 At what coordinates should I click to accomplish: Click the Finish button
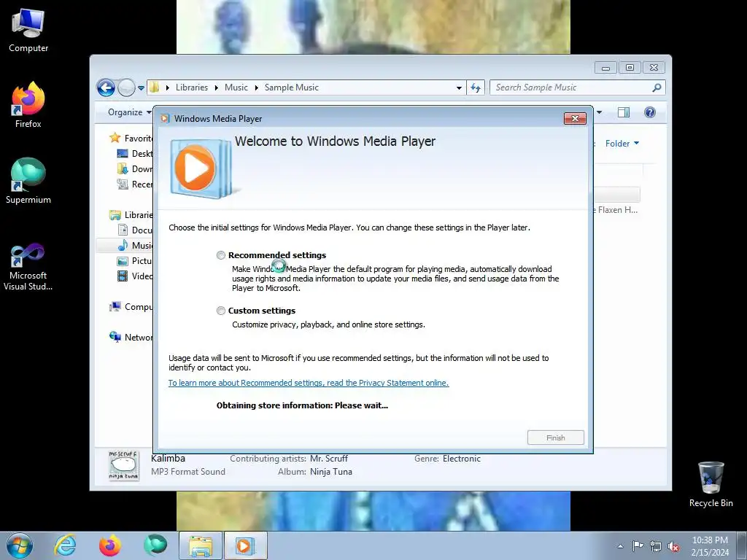pos(555,437)
